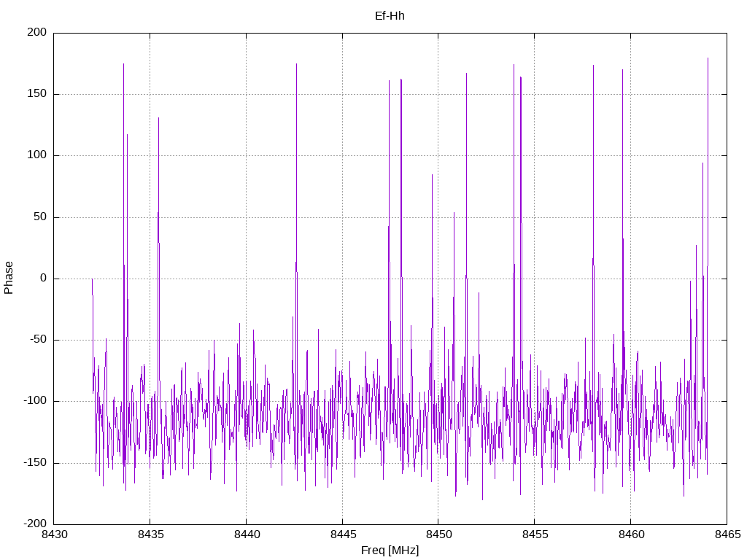Viewport: 747px width, 560px height.
Task: Click the Freq [MHz] x-axis label
Action: 390,551
